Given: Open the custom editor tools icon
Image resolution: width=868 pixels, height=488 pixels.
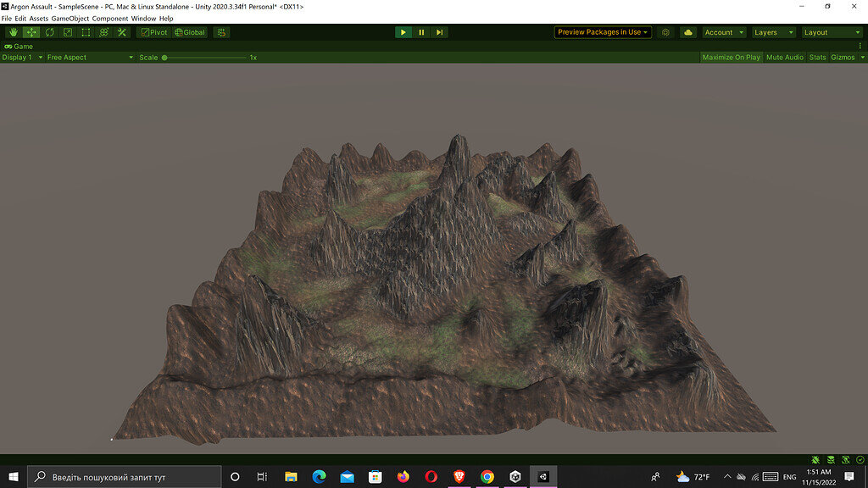Looking at the screenshot, I should (121, 32).
